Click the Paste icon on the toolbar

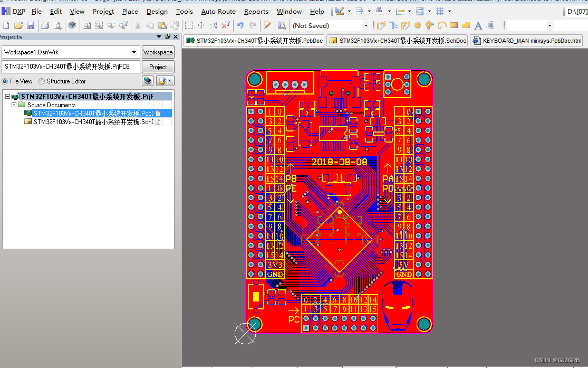(162, 25)
